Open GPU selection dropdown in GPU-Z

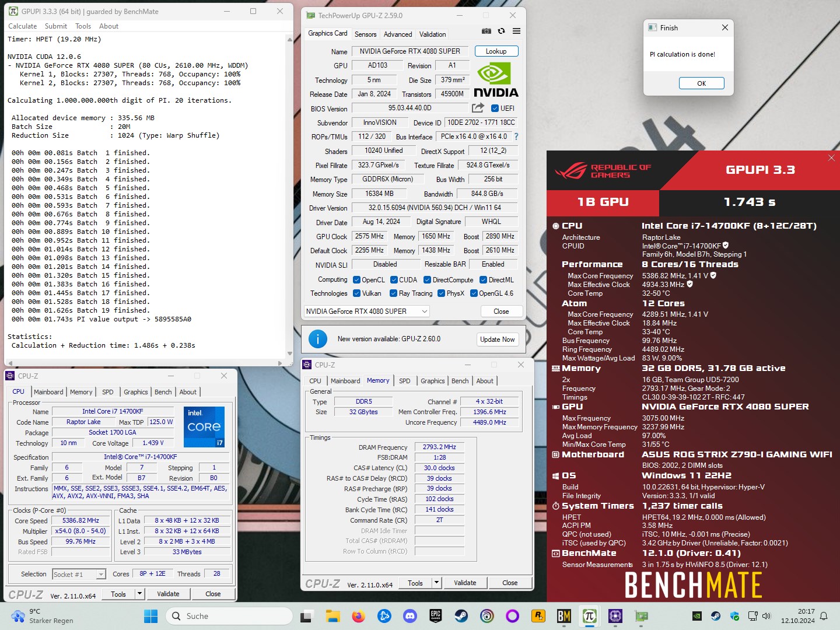[367, 311]
